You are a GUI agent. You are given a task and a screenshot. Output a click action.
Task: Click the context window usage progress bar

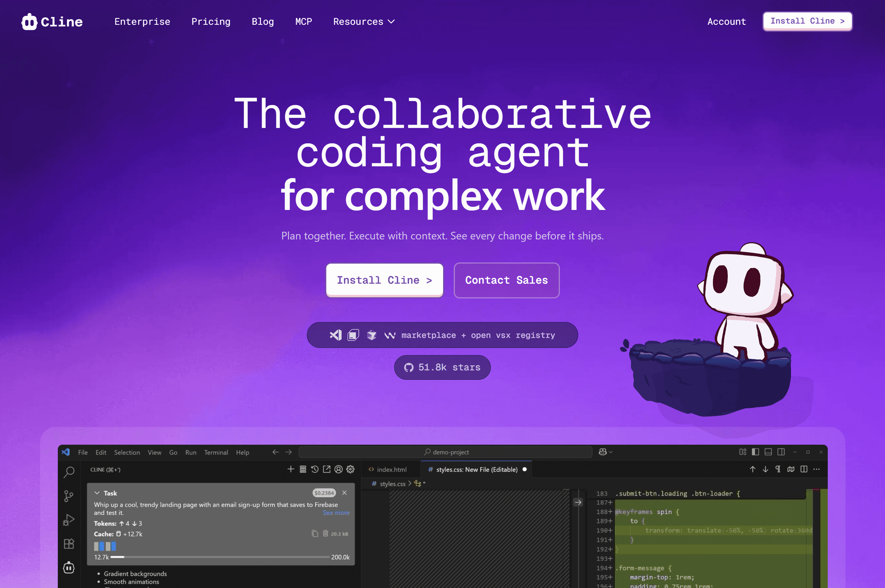pos(220,557)
